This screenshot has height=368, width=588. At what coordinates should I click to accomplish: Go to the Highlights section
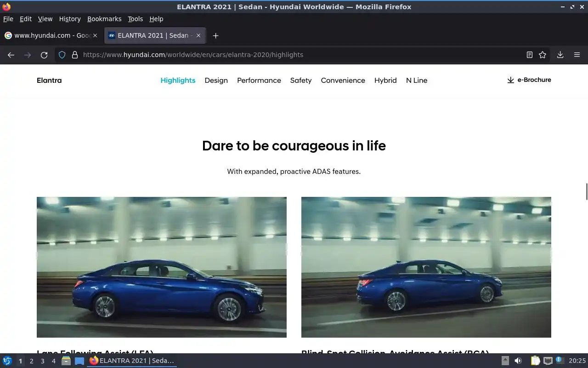coord(178,80)
